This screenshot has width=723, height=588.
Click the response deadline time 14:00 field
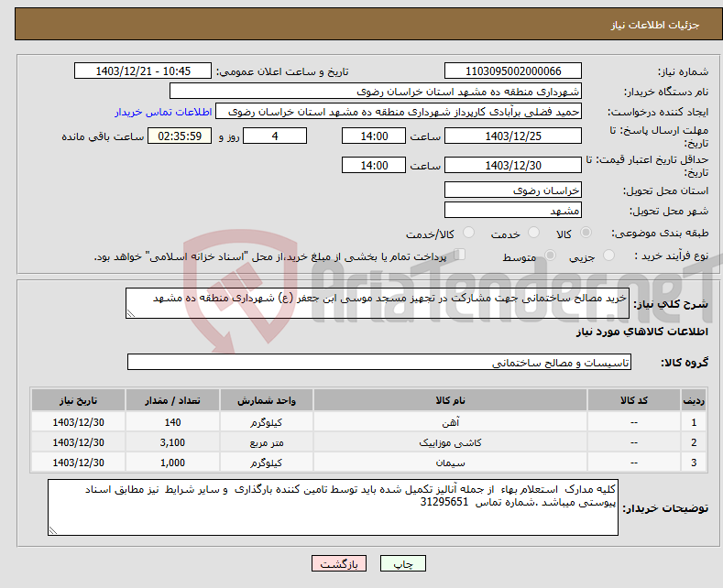374,136
